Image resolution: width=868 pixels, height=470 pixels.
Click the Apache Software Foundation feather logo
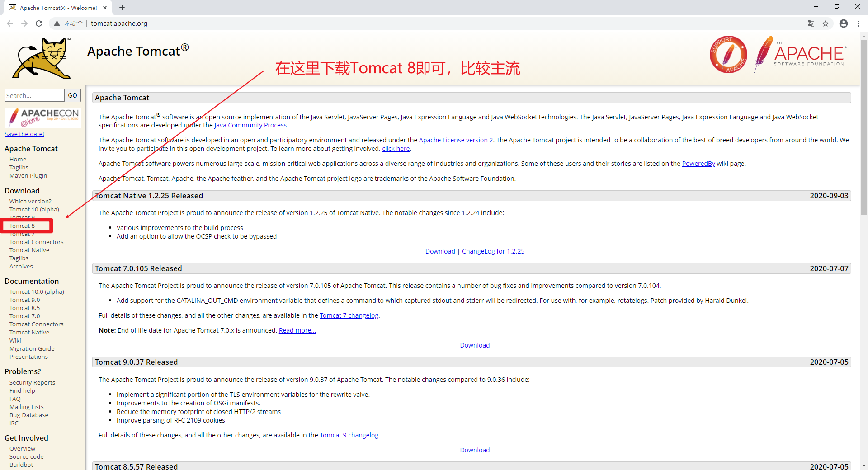800,55
